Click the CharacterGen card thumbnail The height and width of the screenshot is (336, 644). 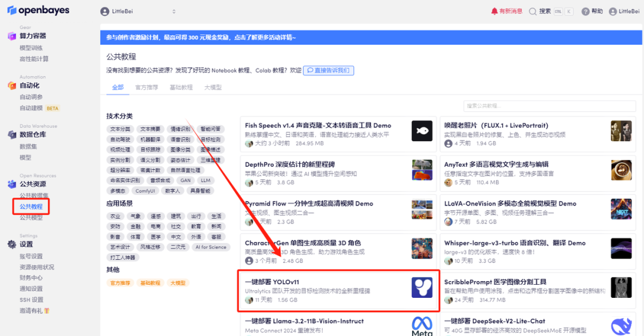[422, 248]
